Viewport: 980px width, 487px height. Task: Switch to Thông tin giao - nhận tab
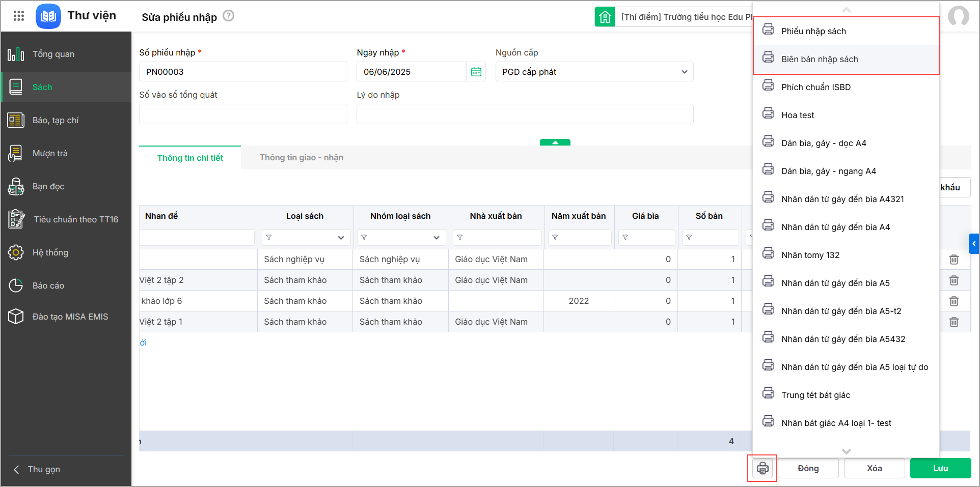click(x=301, y=158)
